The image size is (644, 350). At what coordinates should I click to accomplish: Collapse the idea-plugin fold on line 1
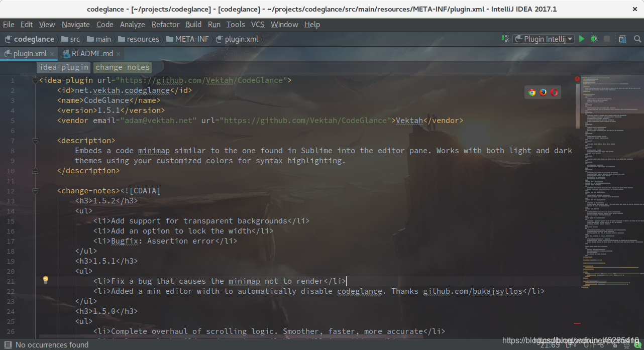(x=35, y=80)
